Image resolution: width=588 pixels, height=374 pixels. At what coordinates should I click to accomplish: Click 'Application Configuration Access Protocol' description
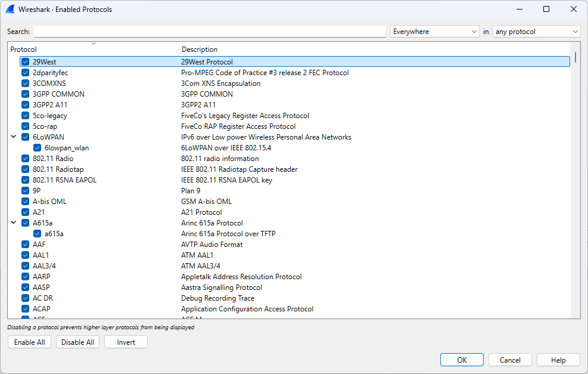coord(247,308)
